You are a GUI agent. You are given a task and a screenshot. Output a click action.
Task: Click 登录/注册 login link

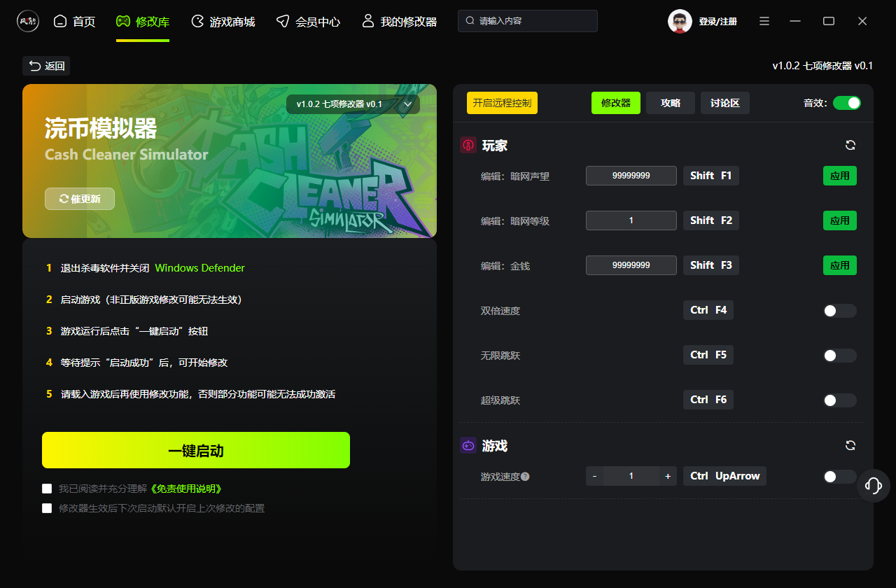pyautogui.click(x=717, y=22)
